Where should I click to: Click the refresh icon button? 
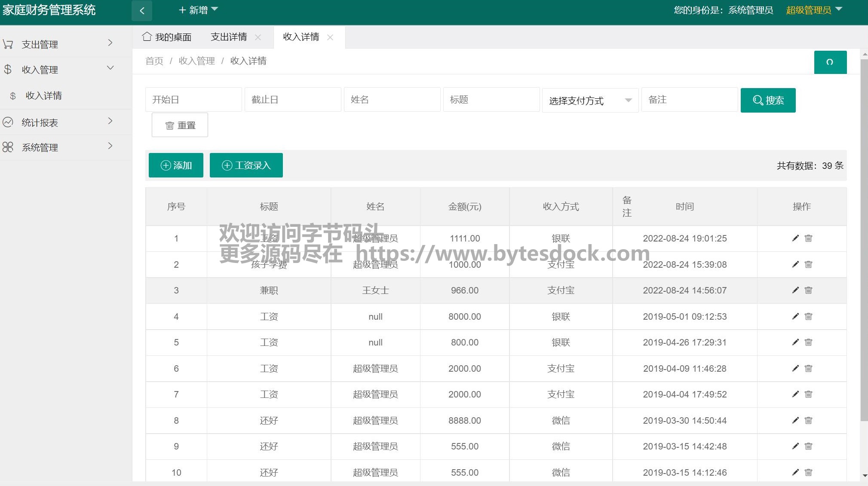(x=830, y=62)
